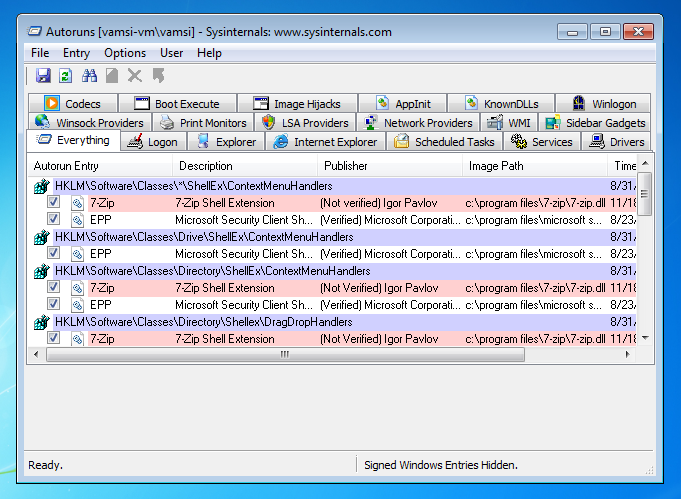Image resolution: width=681 pixels, height=499 pixels.
Task: Click file icon of EPP under \*\ShellEx
Action: click(x=77, y=220)
